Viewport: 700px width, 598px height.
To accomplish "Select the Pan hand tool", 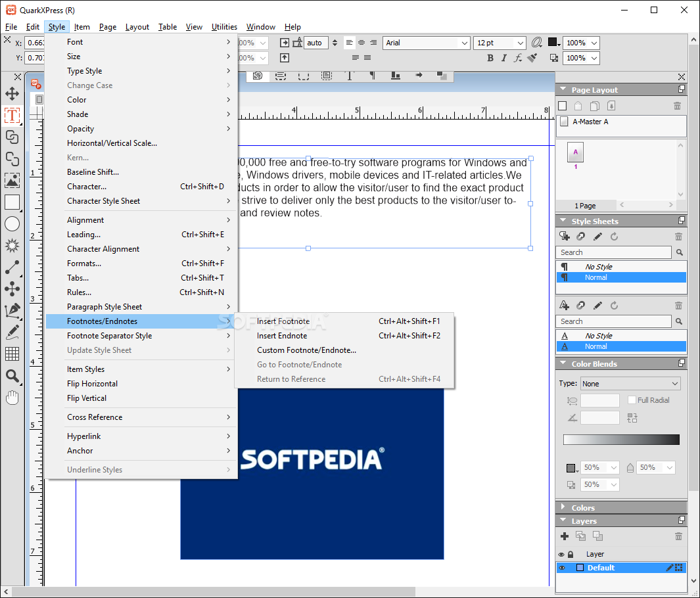I will tap(12, 397).
